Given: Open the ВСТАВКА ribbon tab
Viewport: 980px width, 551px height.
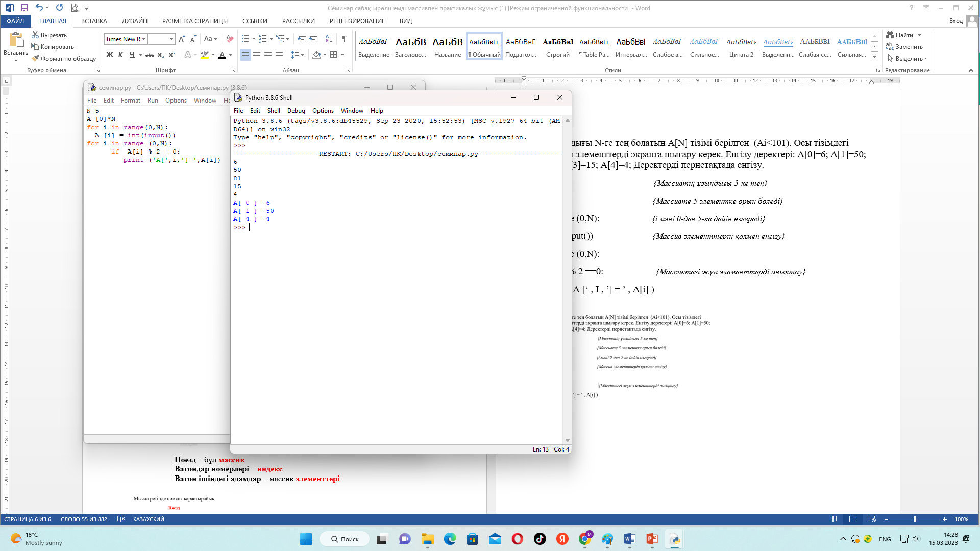Looking at the screenshot, I should [x=94, y=21].
